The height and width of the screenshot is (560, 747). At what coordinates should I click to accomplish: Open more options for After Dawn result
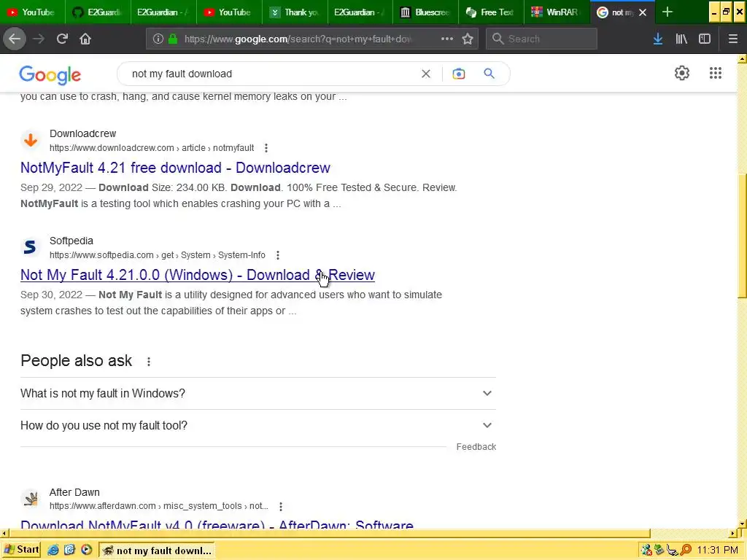(x=281, y=506)
